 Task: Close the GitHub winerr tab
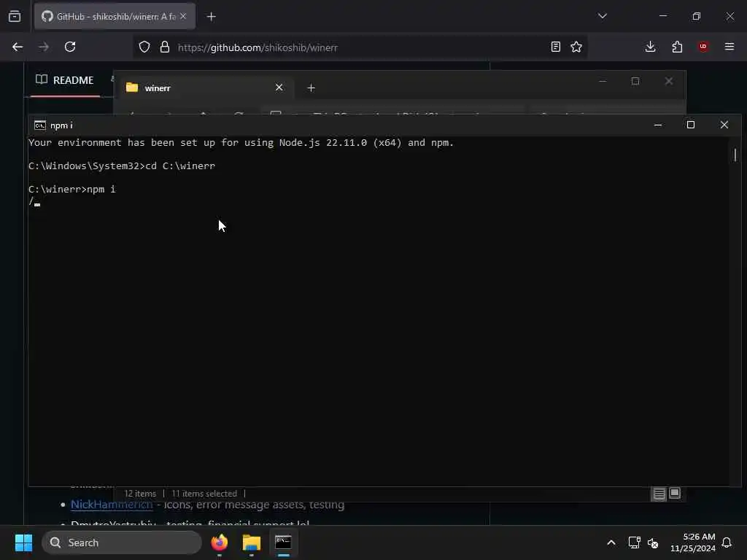coord(183,16)
